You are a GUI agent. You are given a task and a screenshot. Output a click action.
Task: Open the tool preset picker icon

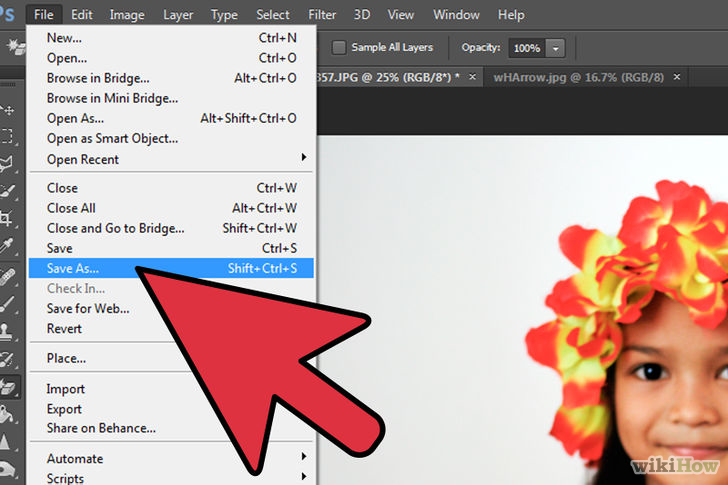click(x=15, y=47)
